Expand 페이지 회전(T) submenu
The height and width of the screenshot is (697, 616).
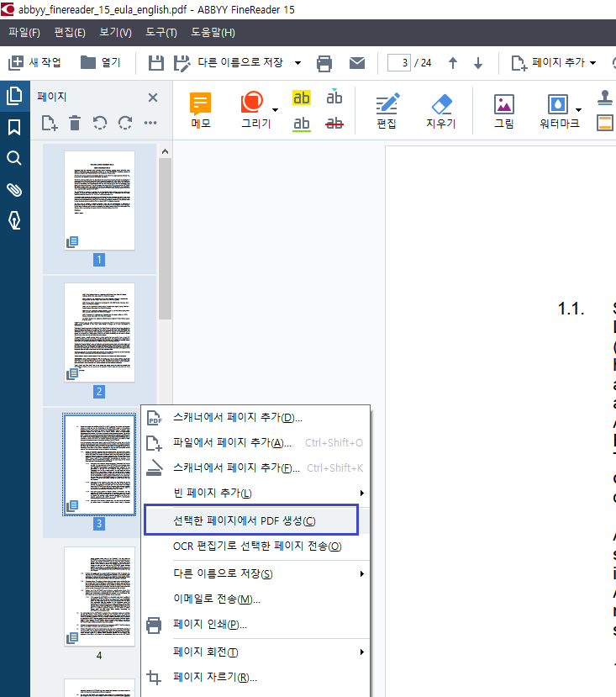tap(255, 652)
